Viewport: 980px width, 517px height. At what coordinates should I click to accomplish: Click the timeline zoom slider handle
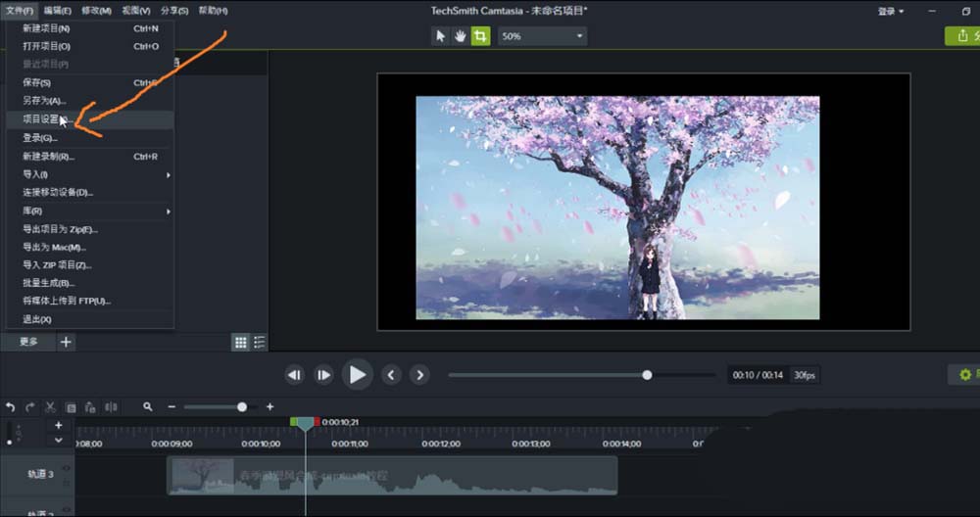242,406
